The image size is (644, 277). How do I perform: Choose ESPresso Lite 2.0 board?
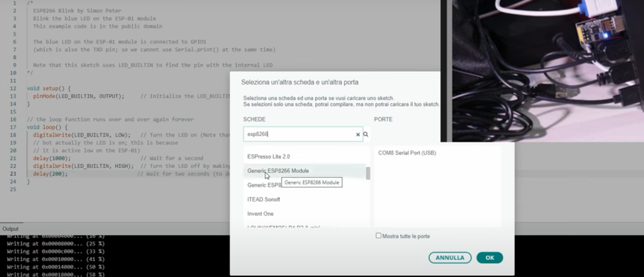pos(268,156)
